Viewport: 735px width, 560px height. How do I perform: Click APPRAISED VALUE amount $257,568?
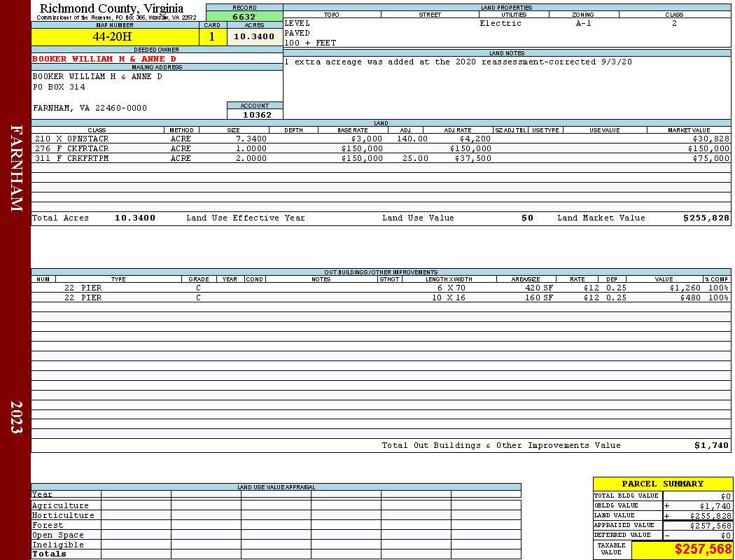tap(710, 525)
